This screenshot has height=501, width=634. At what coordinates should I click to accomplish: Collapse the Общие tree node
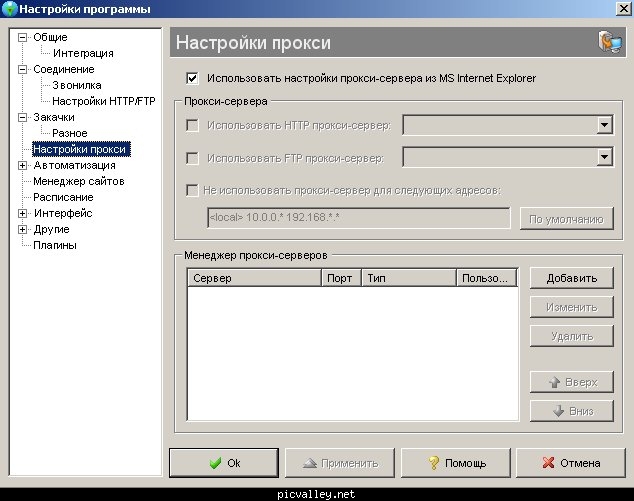tap(23, 38)
